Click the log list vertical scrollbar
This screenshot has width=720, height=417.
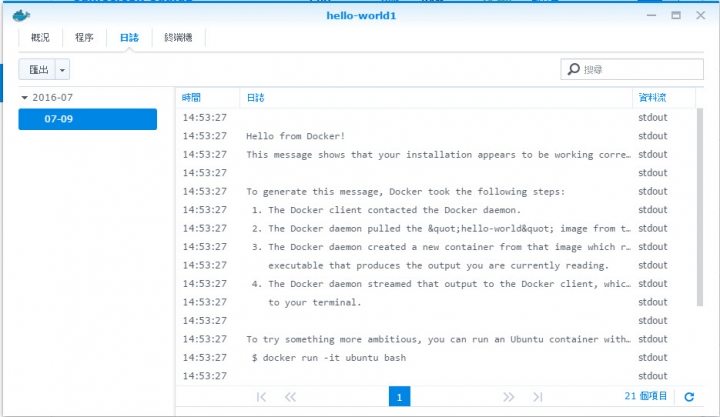(x=700, y=207)
